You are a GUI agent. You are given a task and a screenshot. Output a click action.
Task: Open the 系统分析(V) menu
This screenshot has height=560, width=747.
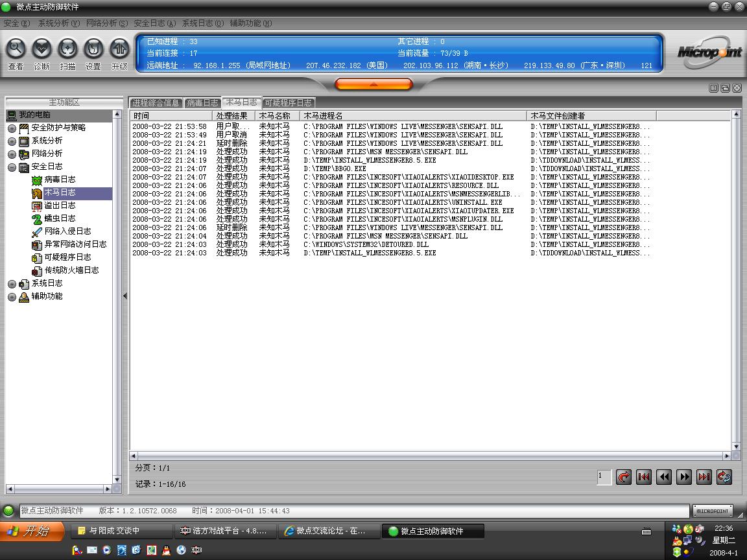click(x=59, y=23)
